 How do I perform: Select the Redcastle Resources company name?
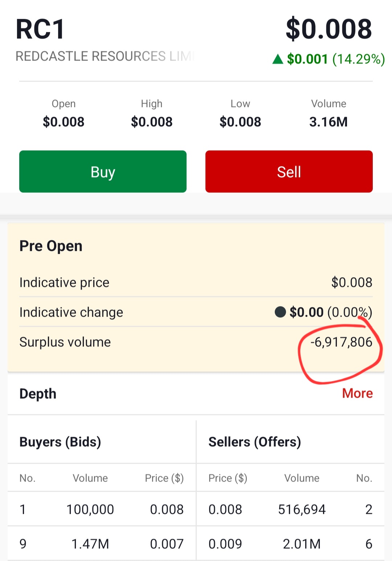tap(105, 56)
